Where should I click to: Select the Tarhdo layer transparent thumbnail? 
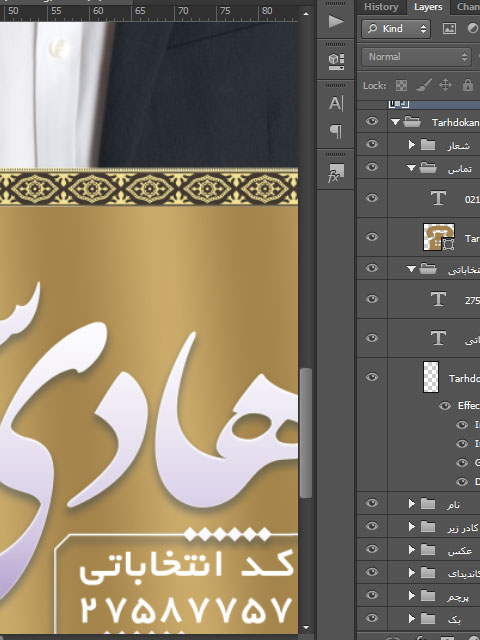431,377
